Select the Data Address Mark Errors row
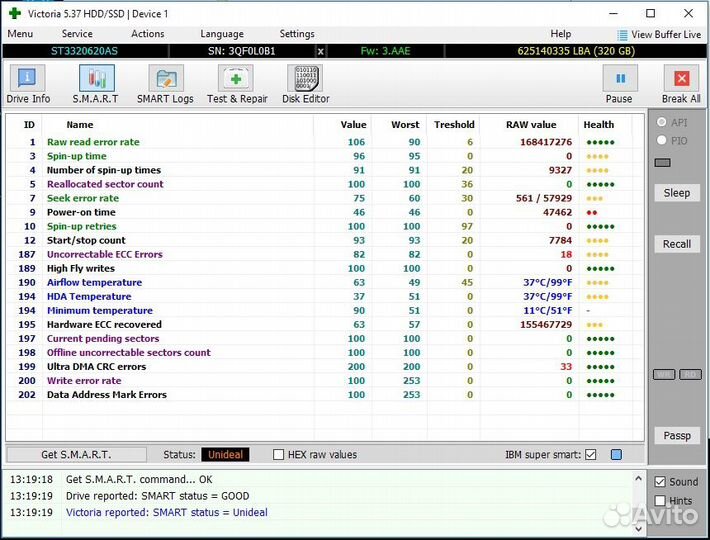 point(324,394)
